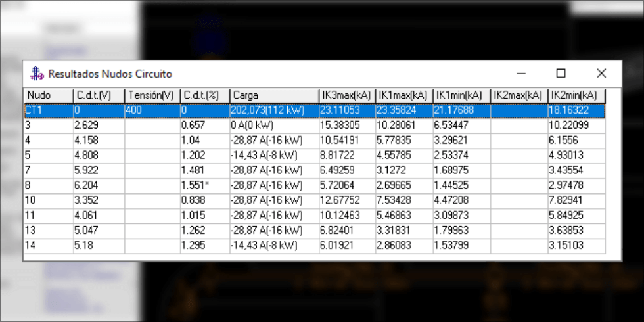Click the Resultados Nudos Circuito window icon
This screenshot has width=644, height=322.
(x=37, y=74)
